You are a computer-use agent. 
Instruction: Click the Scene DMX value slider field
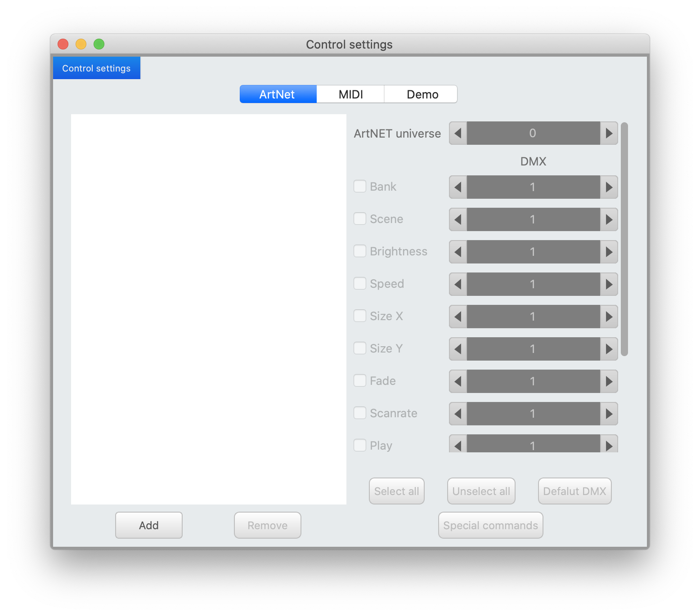tap(533, 219)
